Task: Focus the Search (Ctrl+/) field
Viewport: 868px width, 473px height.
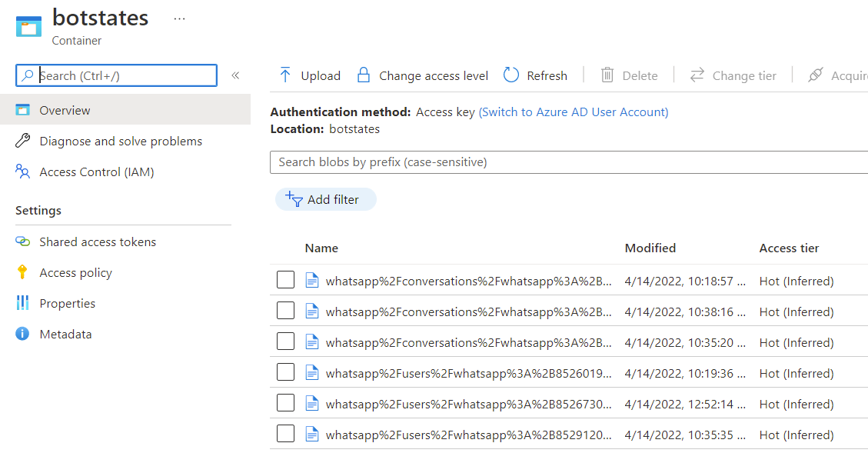Action: click(x=116, y=75)
